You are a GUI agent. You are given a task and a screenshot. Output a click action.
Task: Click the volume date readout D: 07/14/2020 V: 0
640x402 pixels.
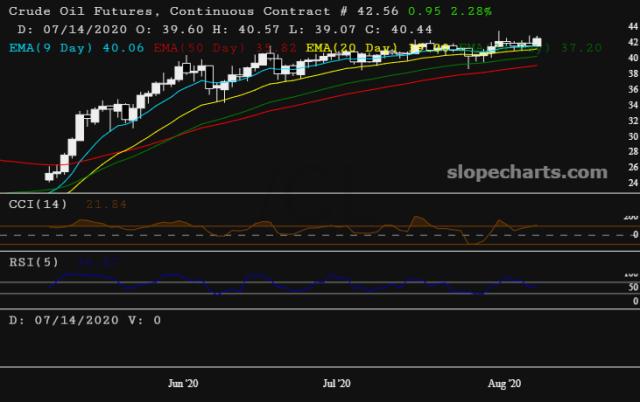click(85, 320)
